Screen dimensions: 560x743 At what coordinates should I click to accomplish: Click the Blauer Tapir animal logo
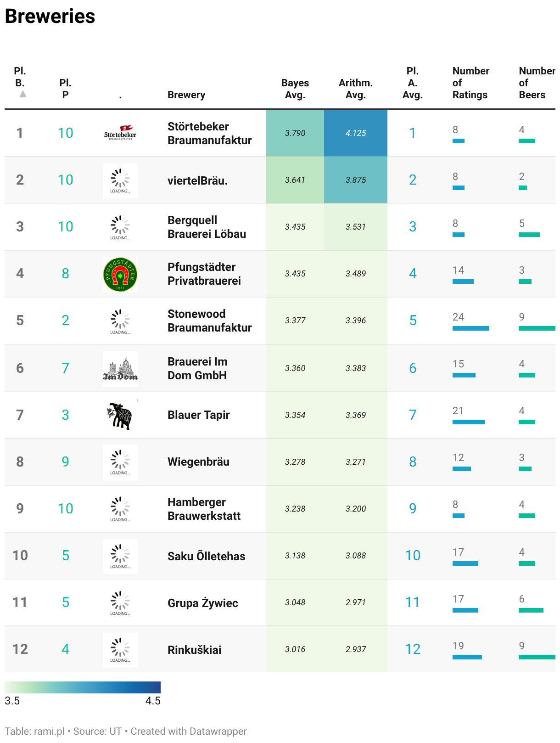(x=120, y=416)
